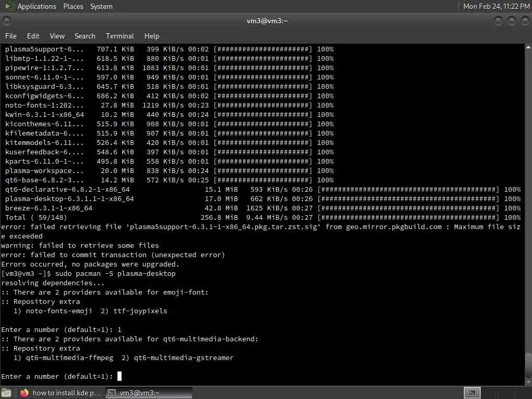Click the 'qt6-base-6.8.2-3...' download line

coord(169,180)
